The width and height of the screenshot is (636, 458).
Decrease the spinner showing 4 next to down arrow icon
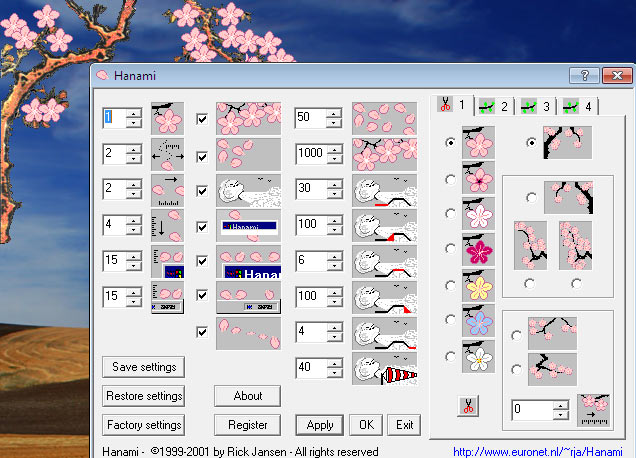pyautogui.click(x=133, y=230)
